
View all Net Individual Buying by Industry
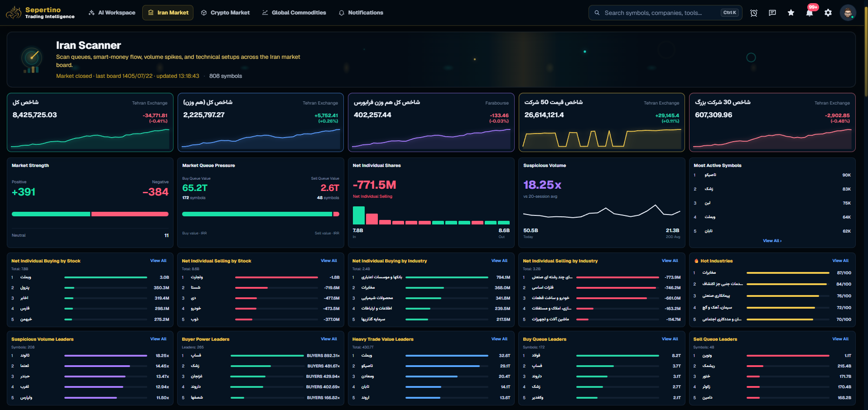[499, 261]
